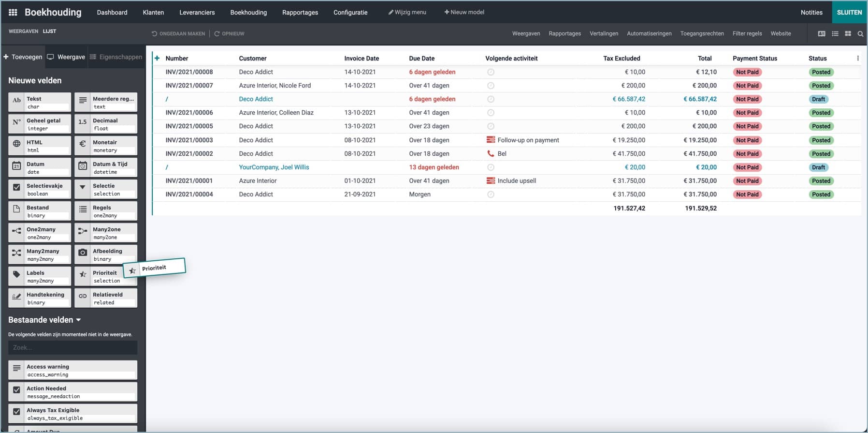This screenshot has height=433, width=868.
Task: Open the Configuratie menu
Action: (350, 12)
